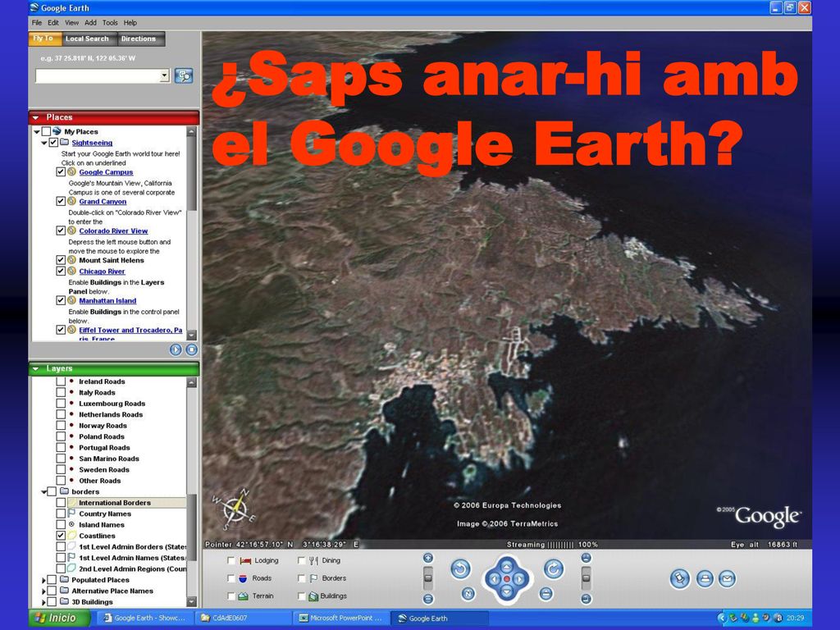Open the Colorado River View link
This screenshot has width=840, height=630.
(x=113, y=231)
